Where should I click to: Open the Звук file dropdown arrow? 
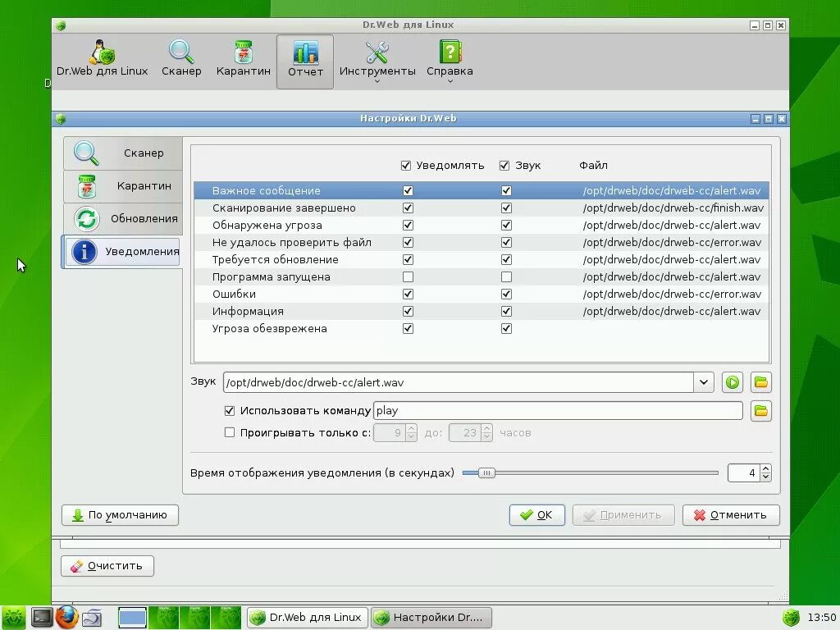(x=704, y=382)
